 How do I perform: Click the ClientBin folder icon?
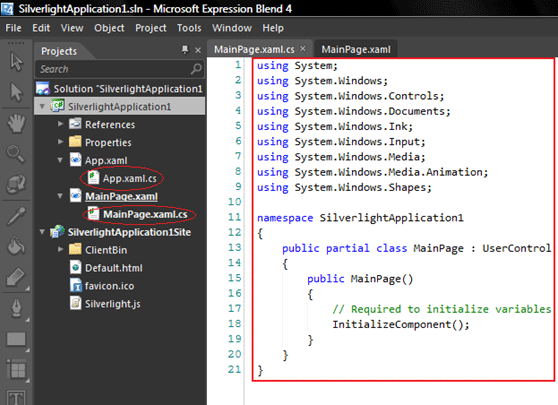click(75, 249)
